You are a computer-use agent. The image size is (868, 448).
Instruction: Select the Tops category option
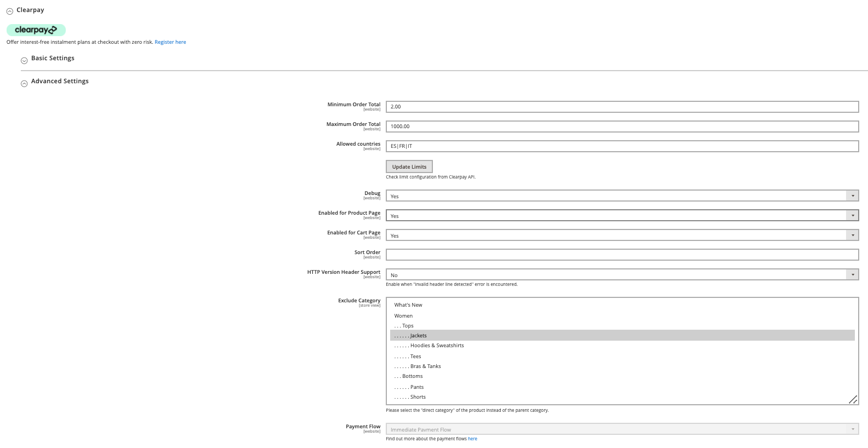[x=622, y=326]
